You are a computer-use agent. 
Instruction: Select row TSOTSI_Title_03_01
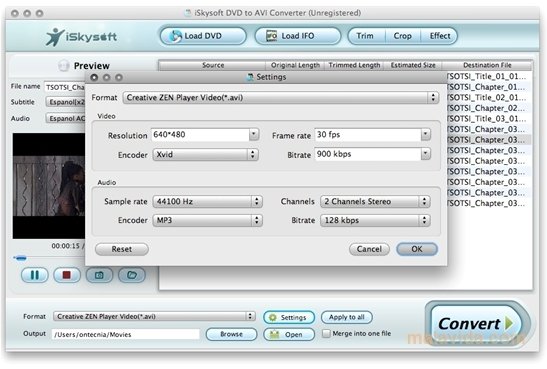coord(488,119)
